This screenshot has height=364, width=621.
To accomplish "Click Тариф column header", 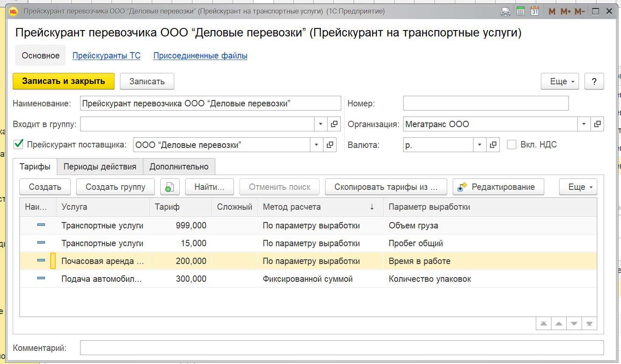I will click(181, 207).
